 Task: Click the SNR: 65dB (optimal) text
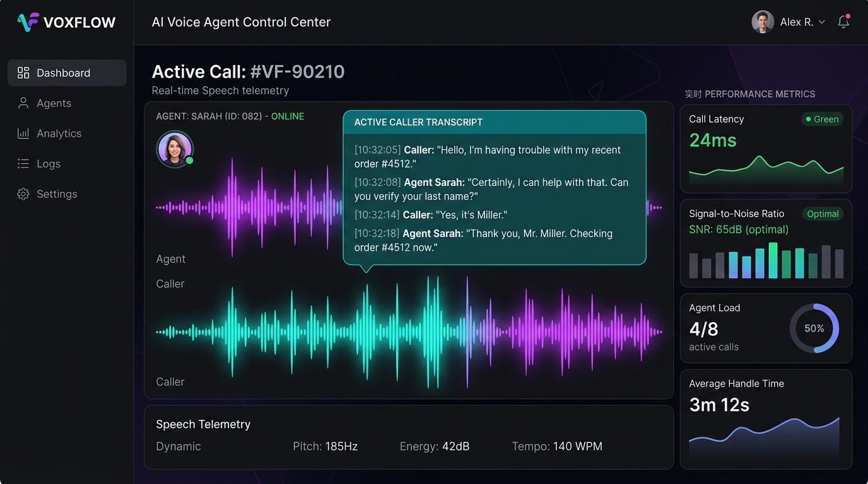point(739,229)
